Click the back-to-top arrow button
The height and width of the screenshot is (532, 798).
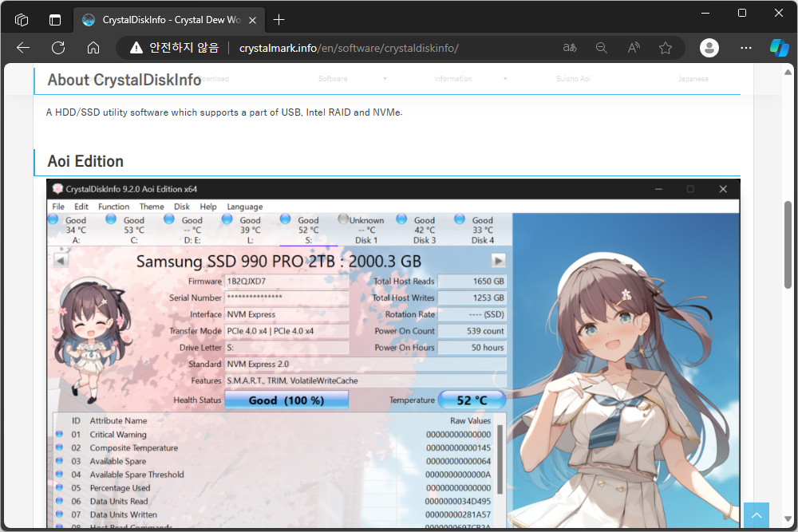tap(757, 515)
